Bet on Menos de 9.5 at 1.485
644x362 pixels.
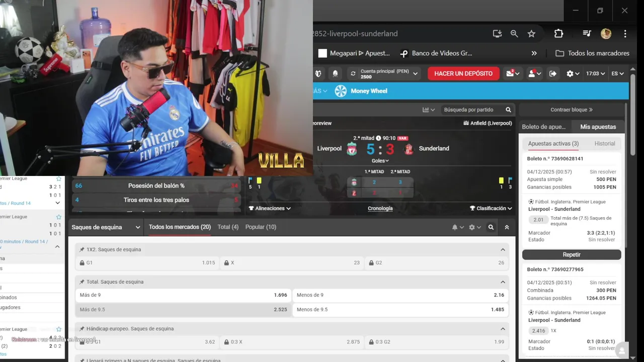(x=400, y=309)
